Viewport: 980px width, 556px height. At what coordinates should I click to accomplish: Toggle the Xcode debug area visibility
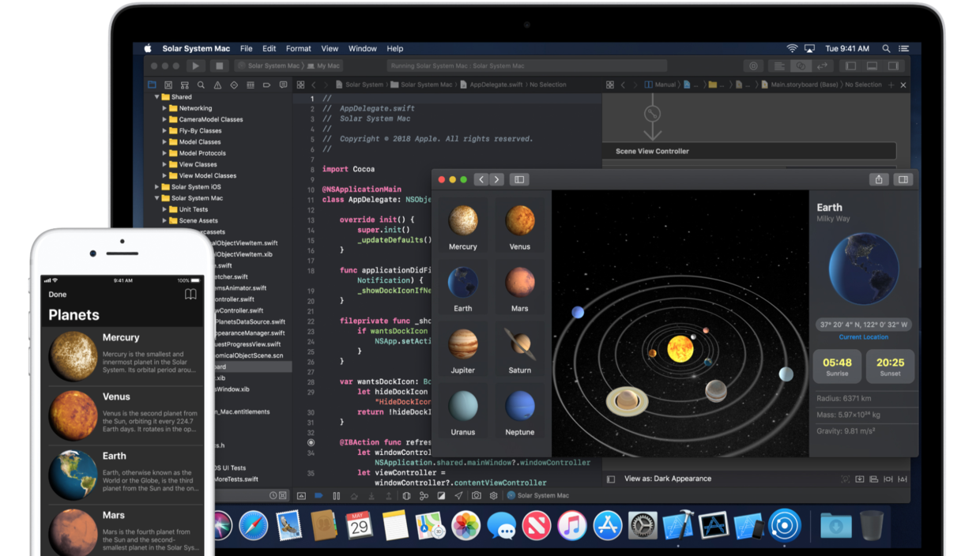[x=872, y=66]
